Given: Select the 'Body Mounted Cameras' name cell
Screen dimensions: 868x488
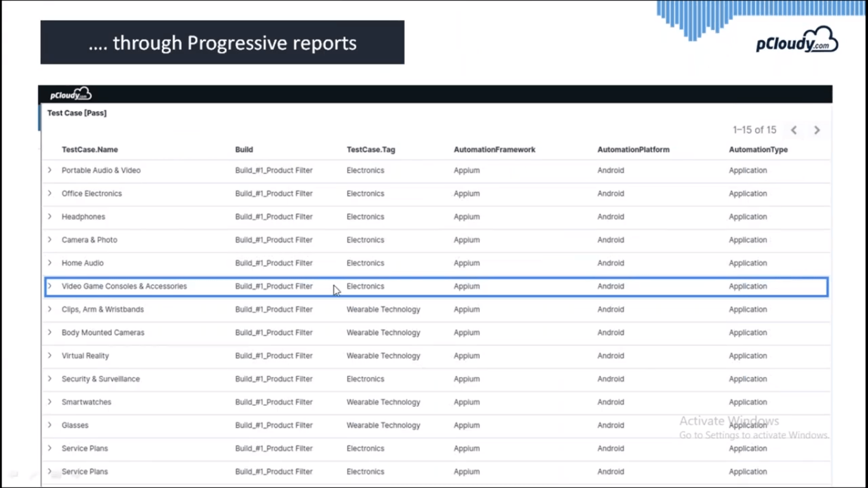Looking at the screenshot, I should (x=103, y=332).
